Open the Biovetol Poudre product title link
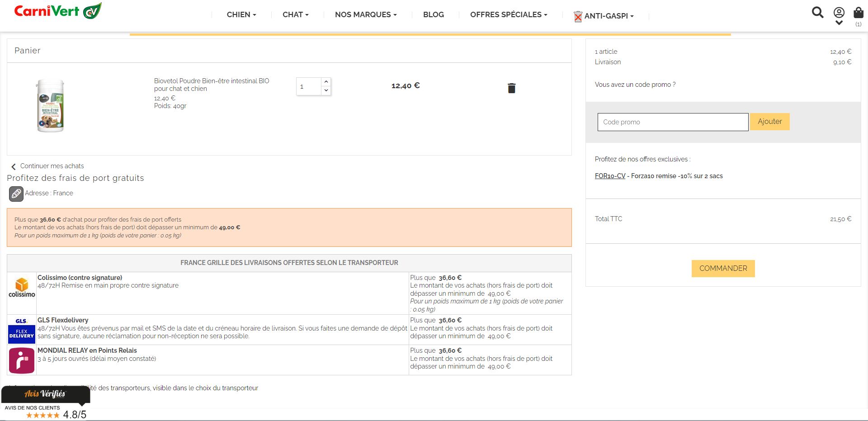 click(x=212, y=85)
